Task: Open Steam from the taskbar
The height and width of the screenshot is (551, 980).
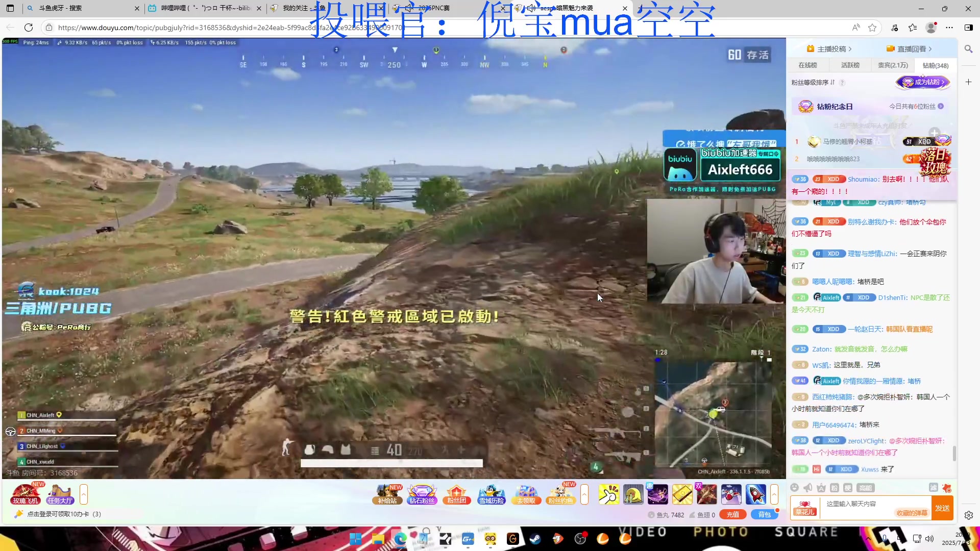Action: (535, 539)
